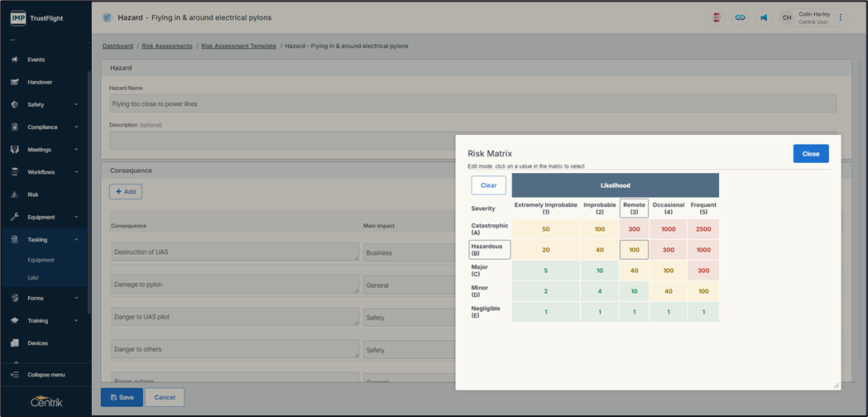Click the Hazard Name input field

472,103
